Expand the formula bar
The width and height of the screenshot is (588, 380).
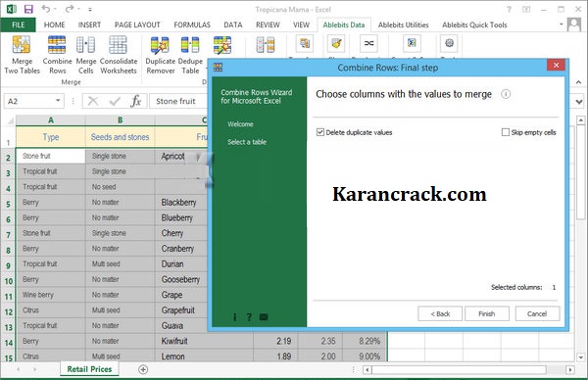click(579, 102)
